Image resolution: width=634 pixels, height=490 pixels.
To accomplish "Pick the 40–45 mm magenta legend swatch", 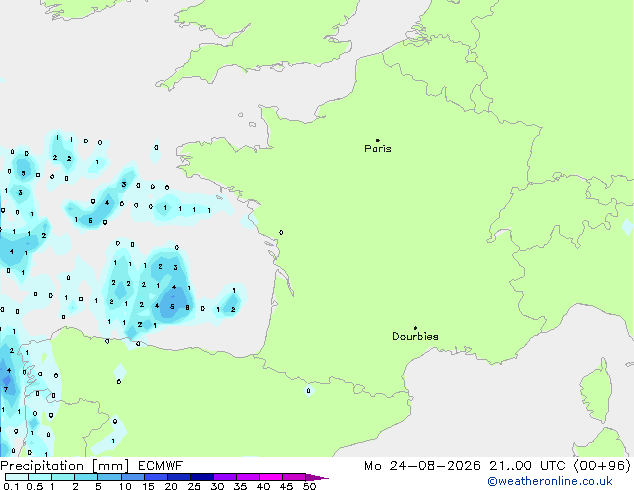I will pyautogui.click(x=271, y=477).
